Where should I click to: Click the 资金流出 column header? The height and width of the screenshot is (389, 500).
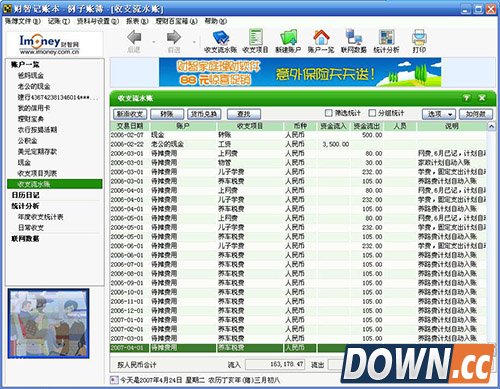367,126
